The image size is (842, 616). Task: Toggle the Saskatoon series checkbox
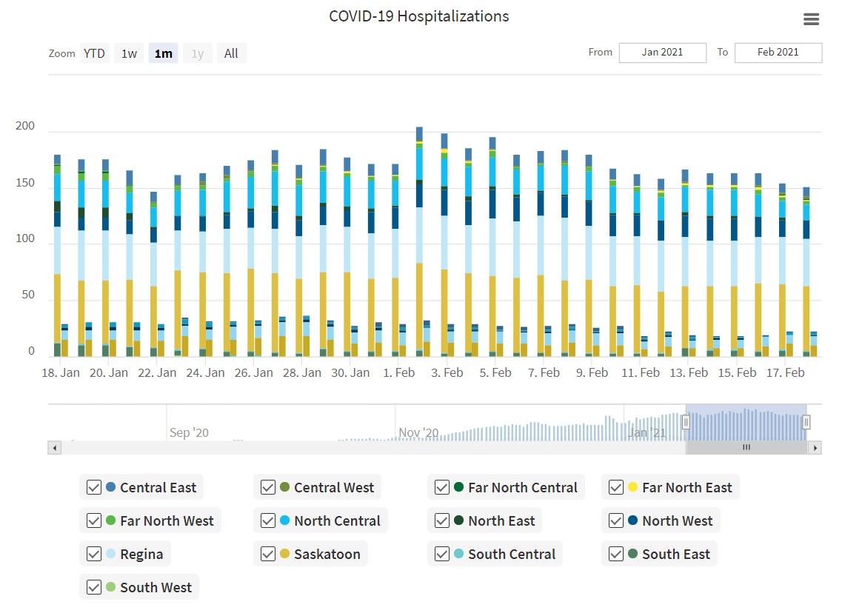click(268, 555)
